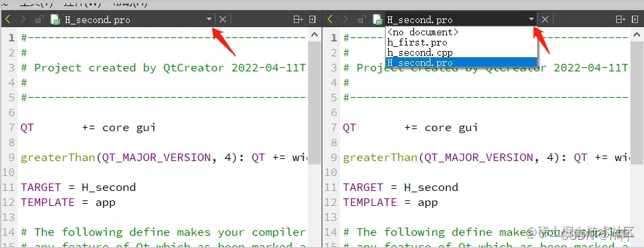644x248 pixels.
Task: Click split button in left editor toolbar
Action: click(x=298, y=19)
